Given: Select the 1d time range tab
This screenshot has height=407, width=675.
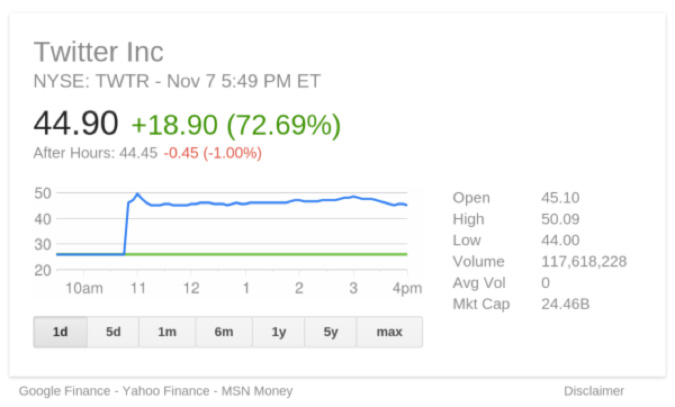Looking at the screenshot, I should click(60, 332).
